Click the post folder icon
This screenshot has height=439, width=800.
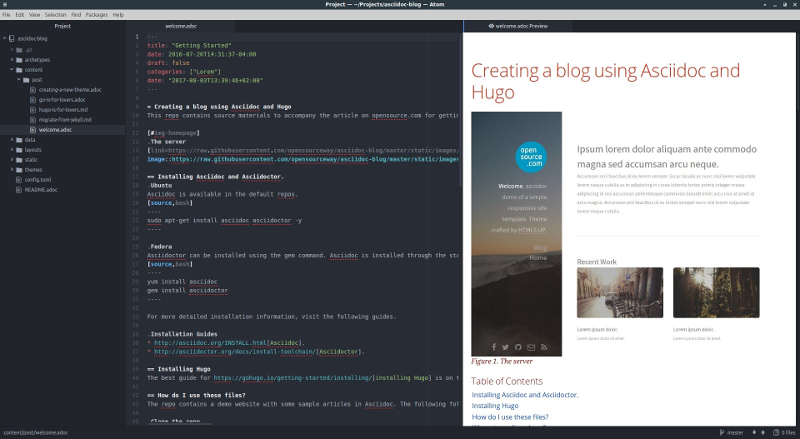click(x=26, y=80)
